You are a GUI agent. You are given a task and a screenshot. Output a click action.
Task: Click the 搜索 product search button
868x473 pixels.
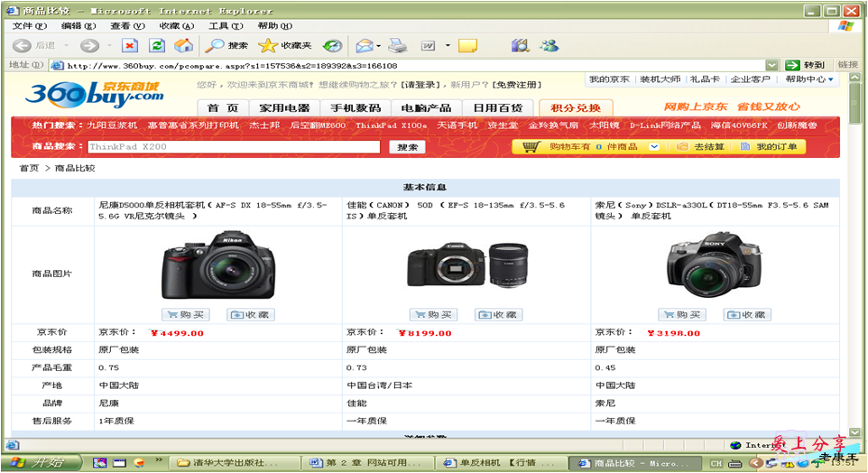pos(408,147)
